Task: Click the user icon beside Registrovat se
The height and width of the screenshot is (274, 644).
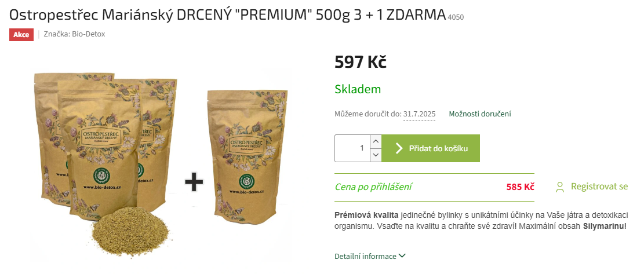Action: point(559,188)
